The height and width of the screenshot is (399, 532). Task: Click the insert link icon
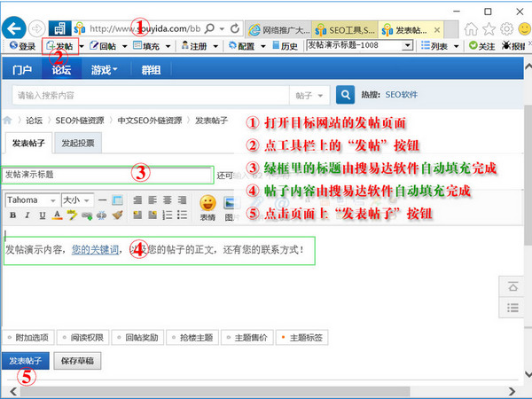coord(87,215)
